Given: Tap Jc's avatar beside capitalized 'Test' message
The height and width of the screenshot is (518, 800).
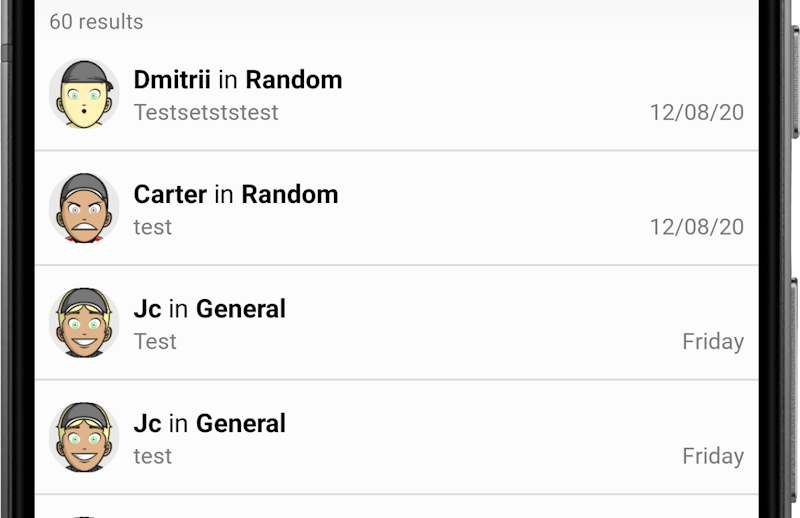Looking at the screenshot, I should (x=84, y=323).
